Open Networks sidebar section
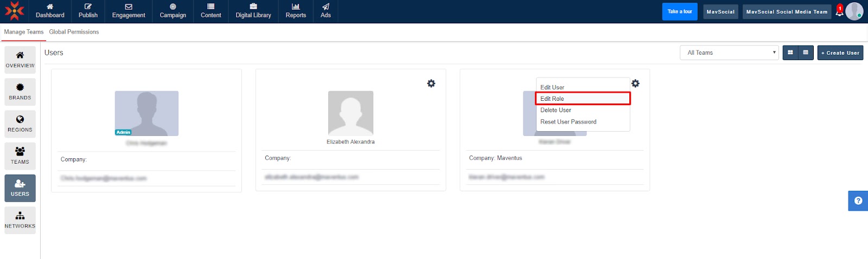Viewport: 868px width, 259px height. (x=20, y=220)
